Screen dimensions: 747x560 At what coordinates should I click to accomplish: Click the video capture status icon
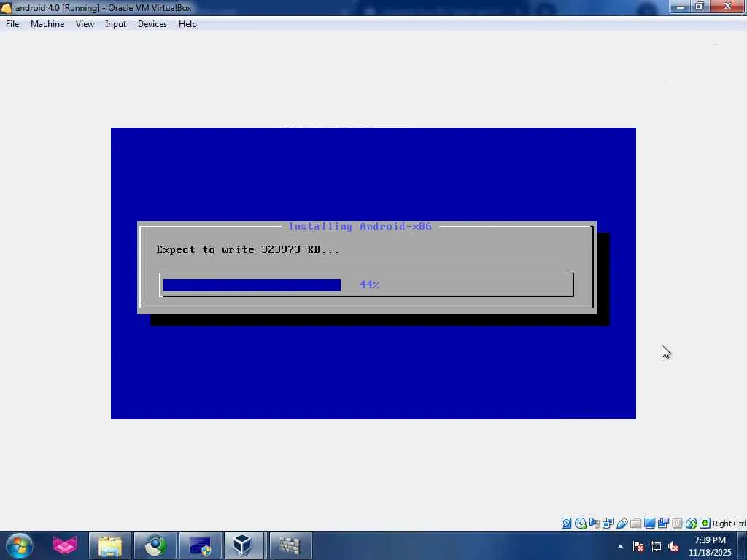click(663, 524)
